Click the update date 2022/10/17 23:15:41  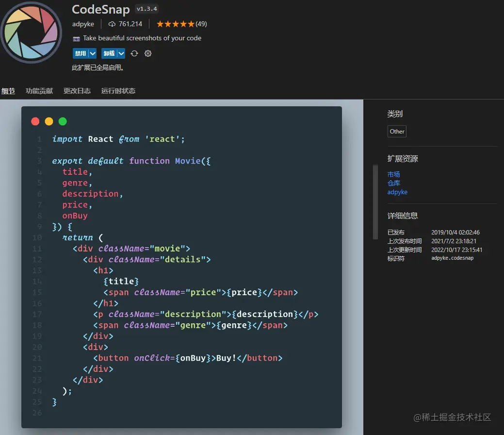coord(457,250)
